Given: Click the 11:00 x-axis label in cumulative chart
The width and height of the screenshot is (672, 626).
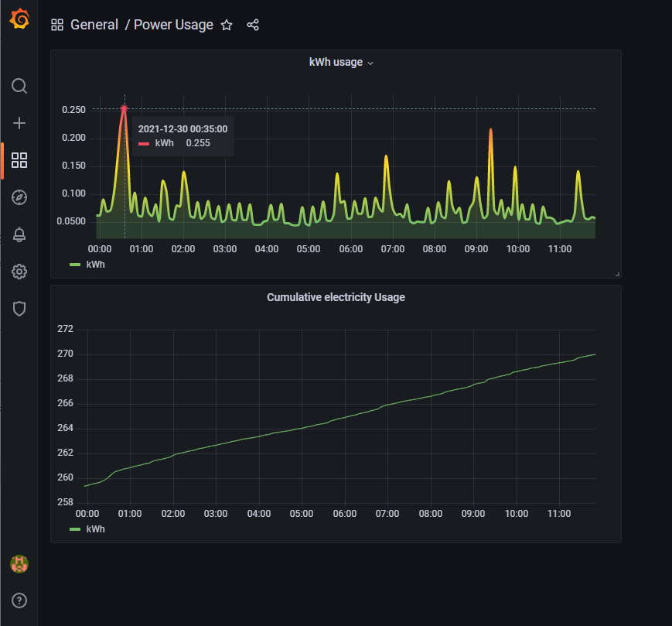Looking at the screenshot, I should [559, 514].
